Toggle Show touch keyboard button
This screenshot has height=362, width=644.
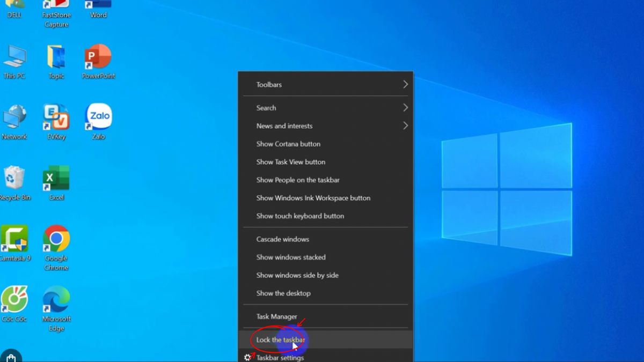326,216
